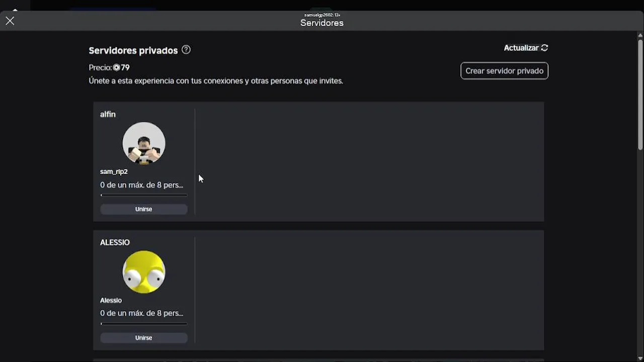644x362 pixels.
Task: Click the ALESSIO server player capacity bar
Action: (144, 324)
